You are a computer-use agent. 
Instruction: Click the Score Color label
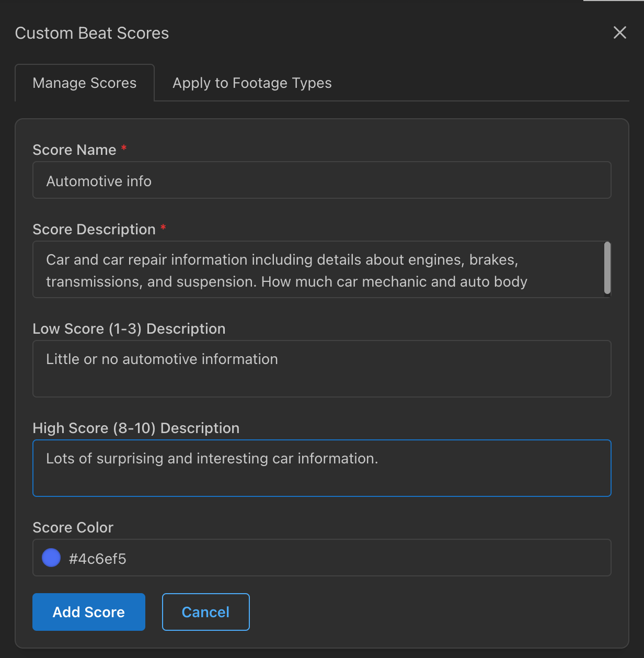(x=73, y=527)
